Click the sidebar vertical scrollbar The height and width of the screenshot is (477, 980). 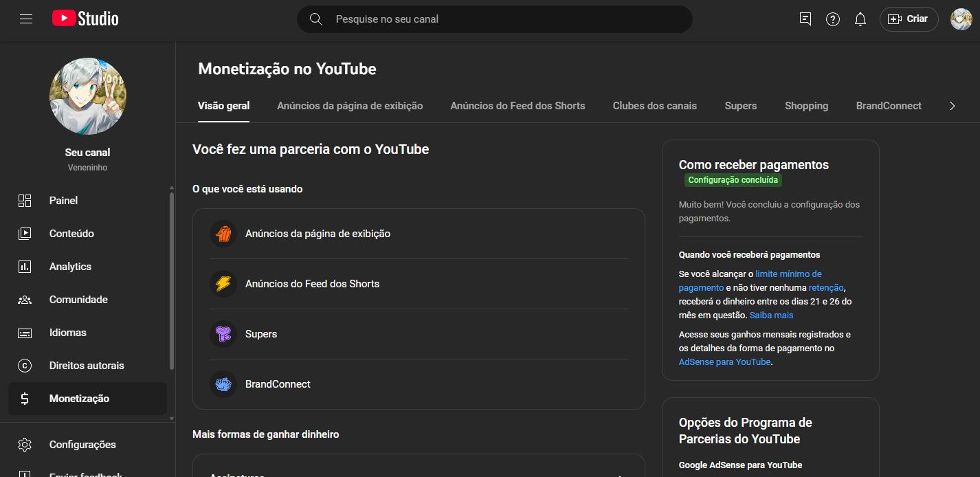172,280
